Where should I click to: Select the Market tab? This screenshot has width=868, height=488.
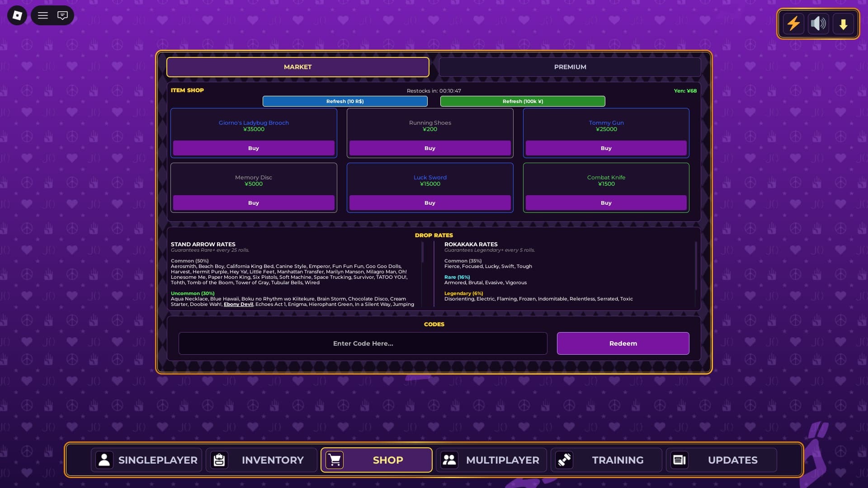297,67
